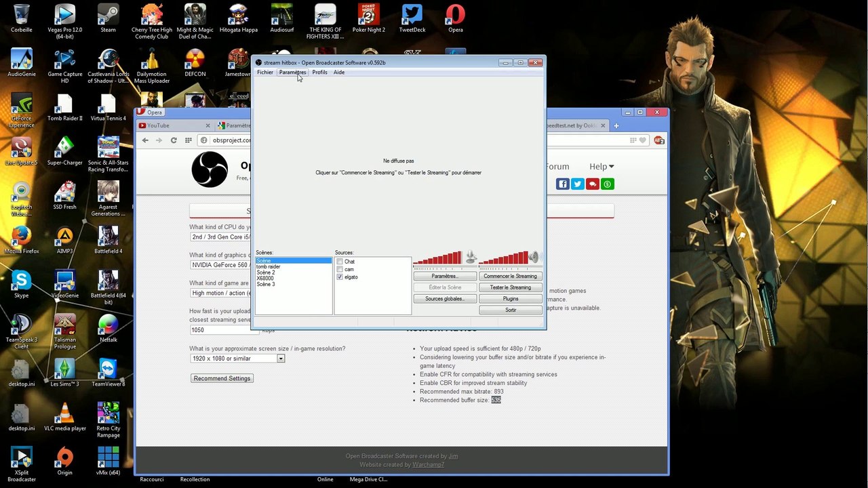Open the Opera menu button
868x488 pixels.
tap(151, 113)
